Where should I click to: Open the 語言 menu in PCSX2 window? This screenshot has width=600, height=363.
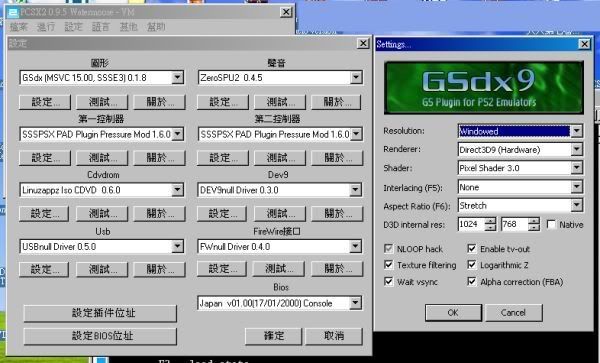pyautogui.click(x=101, y=27)
